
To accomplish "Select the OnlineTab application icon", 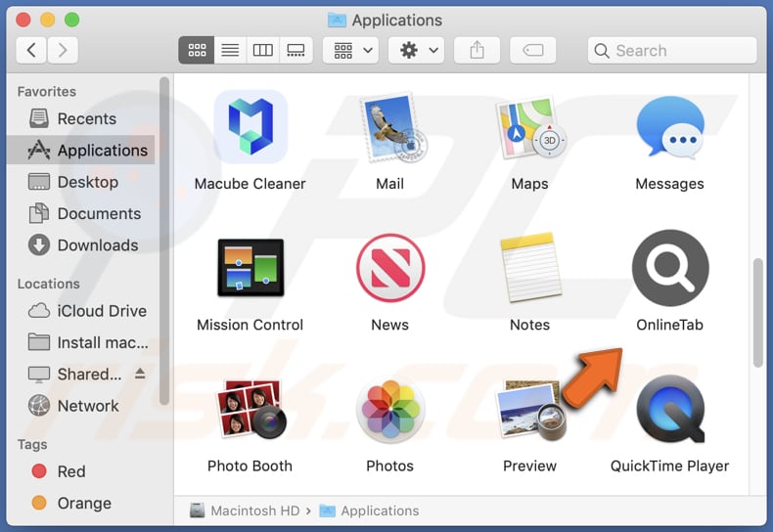I will click(x=670, y=268).
